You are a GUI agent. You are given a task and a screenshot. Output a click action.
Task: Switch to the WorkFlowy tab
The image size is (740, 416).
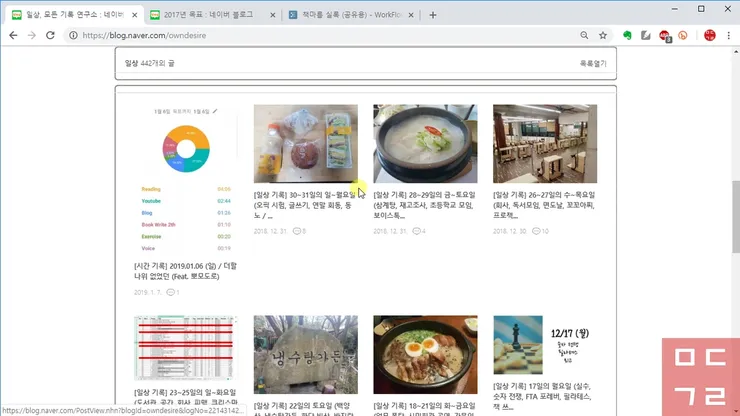(x=351, y=15)
